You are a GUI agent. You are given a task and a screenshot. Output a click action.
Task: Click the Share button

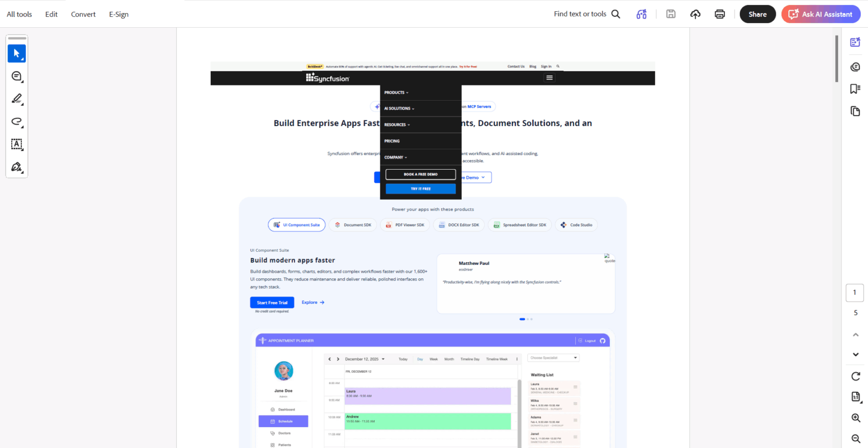pos(758,14)
